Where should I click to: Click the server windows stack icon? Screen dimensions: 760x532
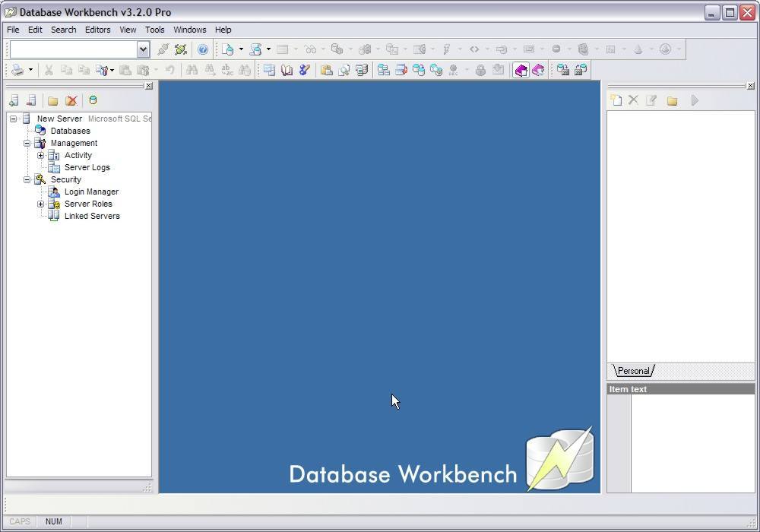click(362, 70)
